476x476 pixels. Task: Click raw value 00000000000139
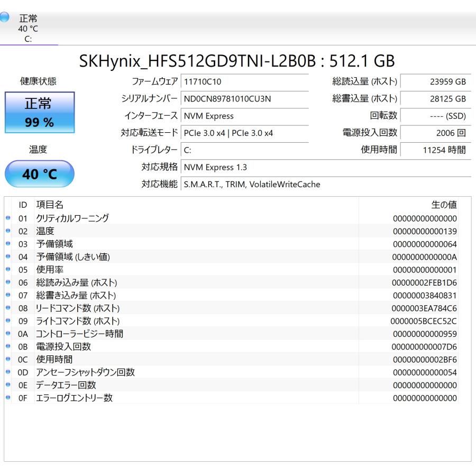click(x=425, y=231)
